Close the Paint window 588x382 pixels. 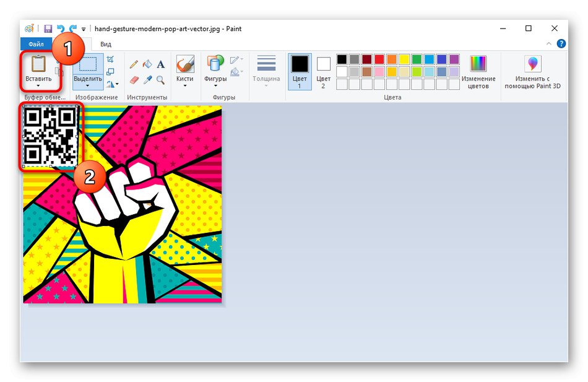(554, 28)
